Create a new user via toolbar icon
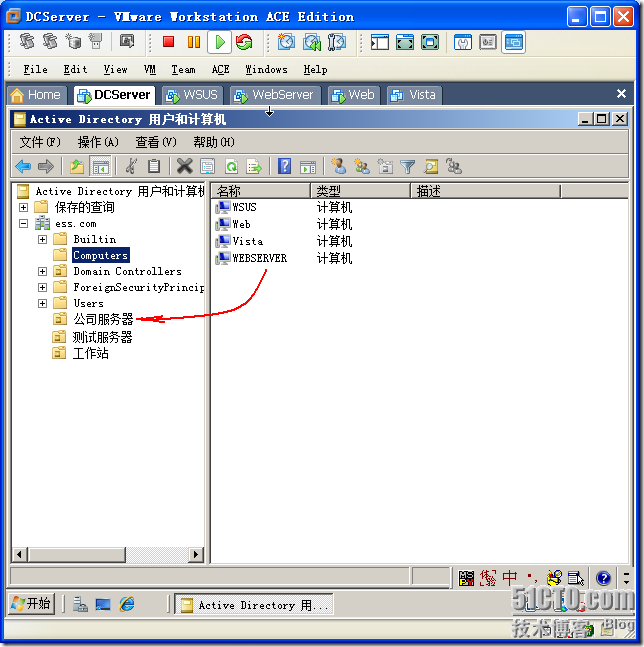 339,166
